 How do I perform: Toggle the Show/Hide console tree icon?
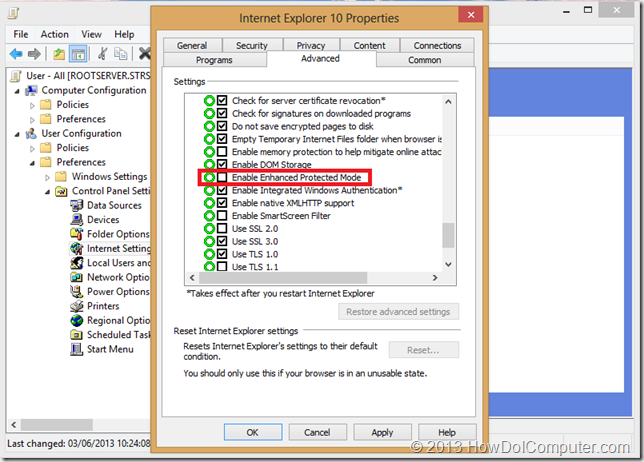(x=78, y=53)
